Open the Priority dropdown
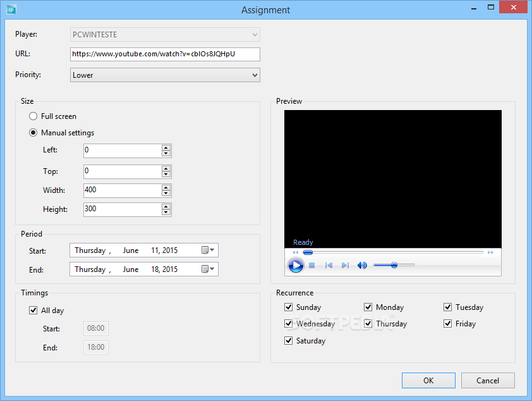 165,75
